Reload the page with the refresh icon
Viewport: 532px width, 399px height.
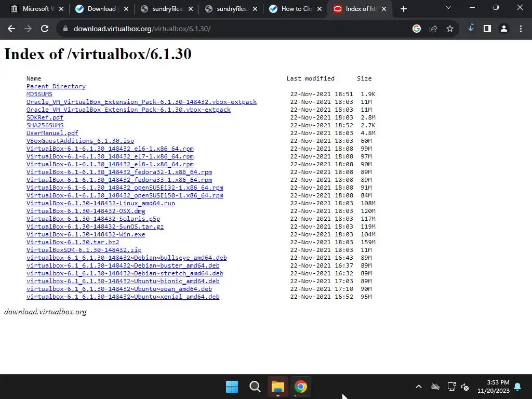point(45,29)
